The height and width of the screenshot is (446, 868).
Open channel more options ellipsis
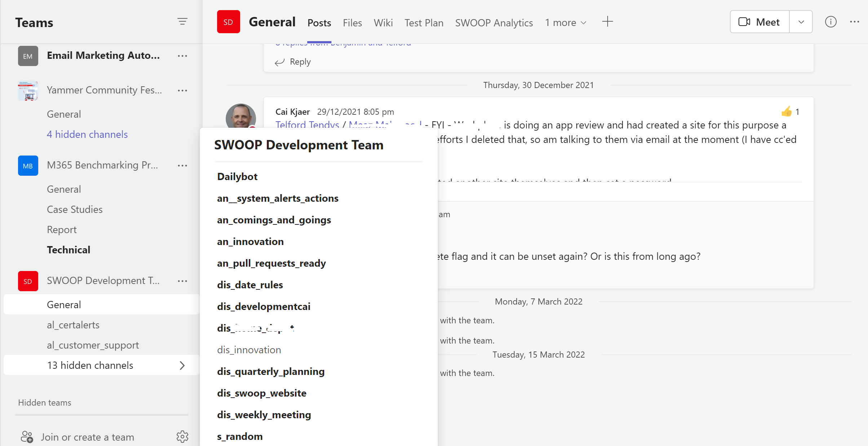click(x=855, y=22)
